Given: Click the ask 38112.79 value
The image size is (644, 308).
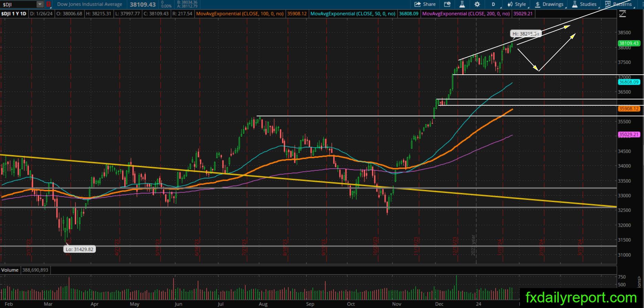Looking at the screenshot, I should point(187,6).
